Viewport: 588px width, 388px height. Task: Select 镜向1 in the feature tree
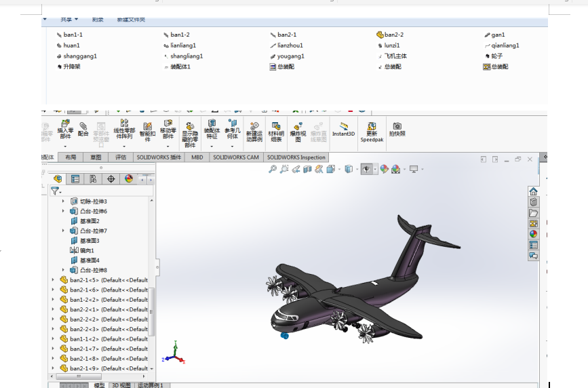pyautogui.click(x=82, y=250)
